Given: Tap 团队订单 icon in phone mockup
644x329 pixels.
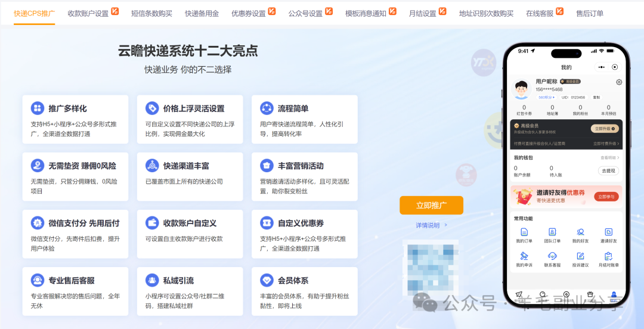Looking at the screenshot, I should point(552,232).
